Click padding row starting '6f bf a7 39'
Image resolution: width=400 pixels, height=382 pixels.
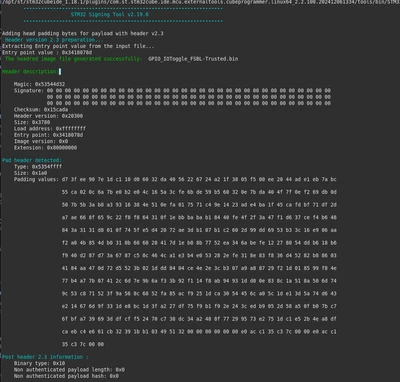click(x=199, y=319)
